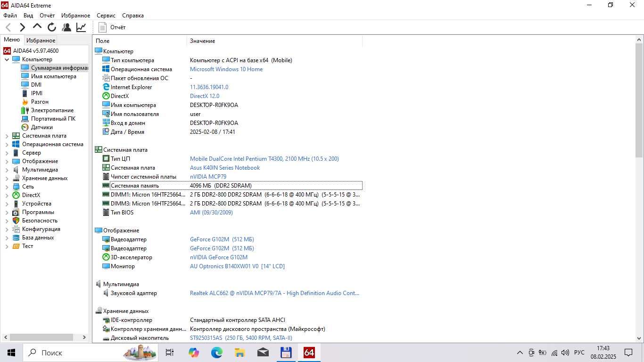Image resolution: width=644 pixels, height=362 pixels.
Task: Select Электропитание tree item
Action: pyautogui.click(x=52, y=110)
